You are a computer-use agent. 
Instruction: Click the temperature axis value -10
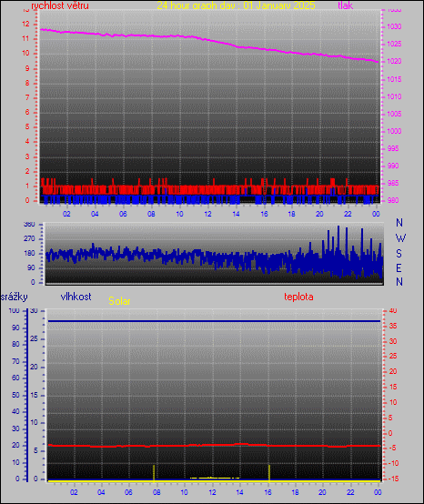[393, 463]
